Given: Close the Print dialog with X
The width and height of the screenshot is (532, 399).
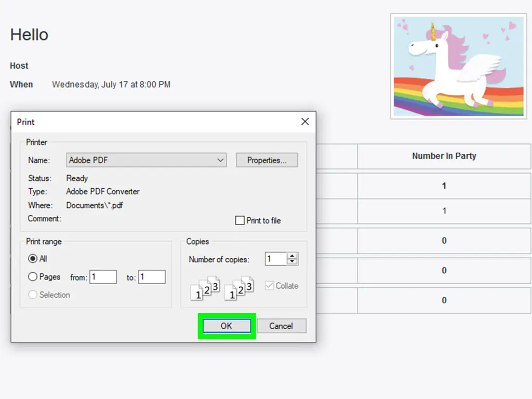Looking at the screenshot, I should (x=305, y=122).
